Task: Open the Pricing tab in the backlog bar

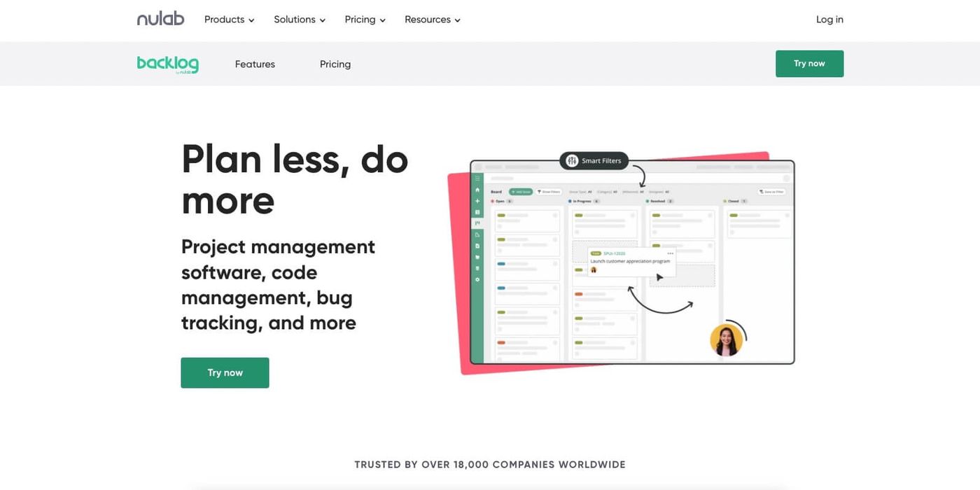Action: (x=335, y=64)
